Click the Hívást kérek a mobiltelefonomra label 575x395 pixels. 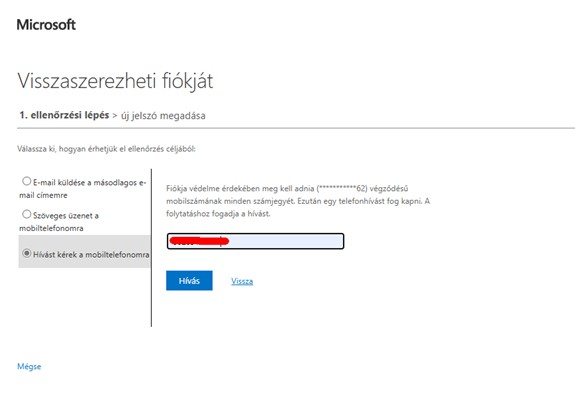click(x=91, y=255)
